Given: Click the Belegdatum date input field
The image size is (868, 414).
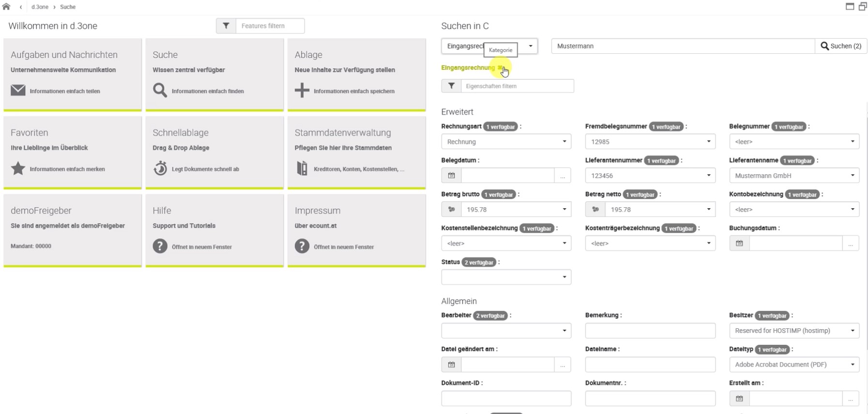Looking at the screenshot, I should click(x=507, y=175).
